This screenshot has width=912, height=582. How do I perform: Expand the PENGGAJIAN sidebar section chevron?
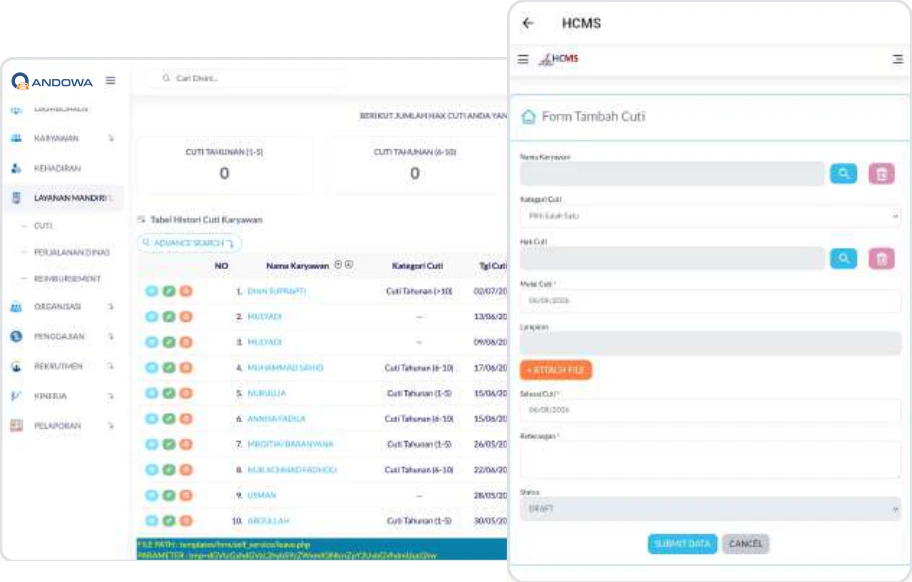pos(111,337)
